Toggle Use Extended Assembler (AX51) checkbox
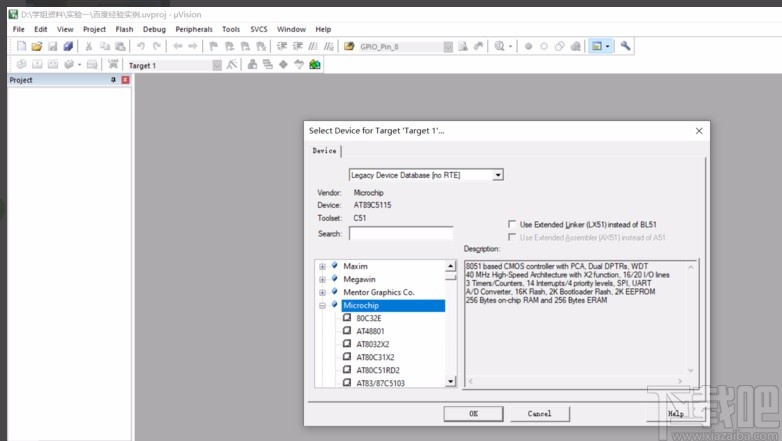The height and width of the screenshot is (441, 782). (x=512, y=237)
